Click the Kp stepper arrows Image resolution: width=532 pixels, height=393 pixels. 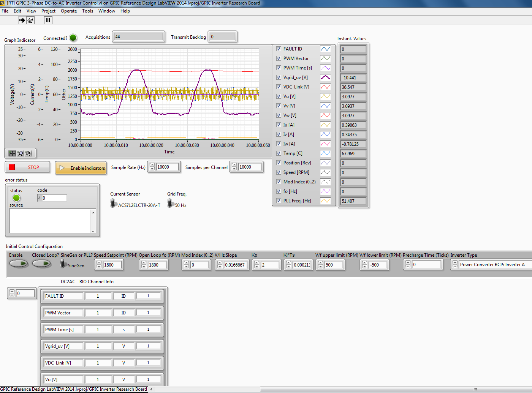pyautogui.click(x=256, y=265)
